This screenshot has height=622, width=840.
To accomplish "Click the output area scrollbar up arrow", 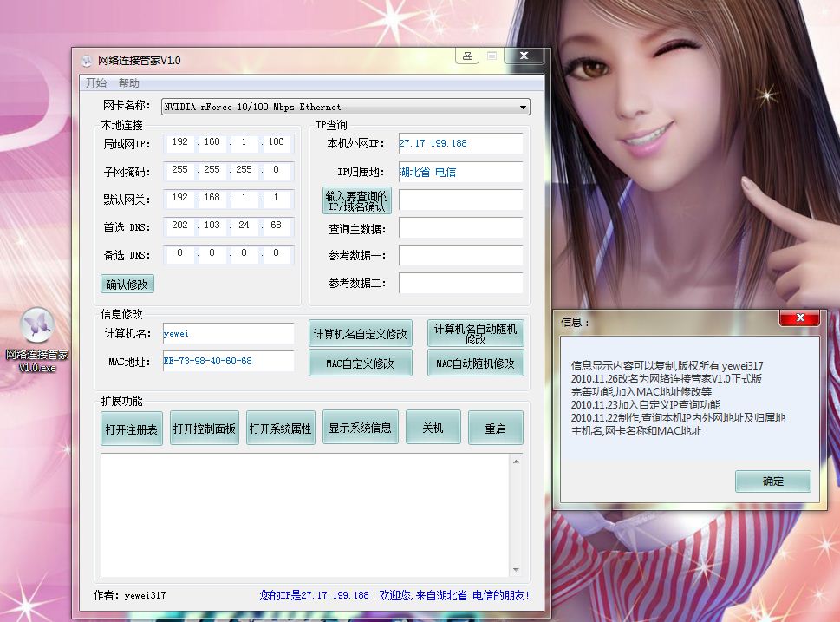I will point(516,462).
